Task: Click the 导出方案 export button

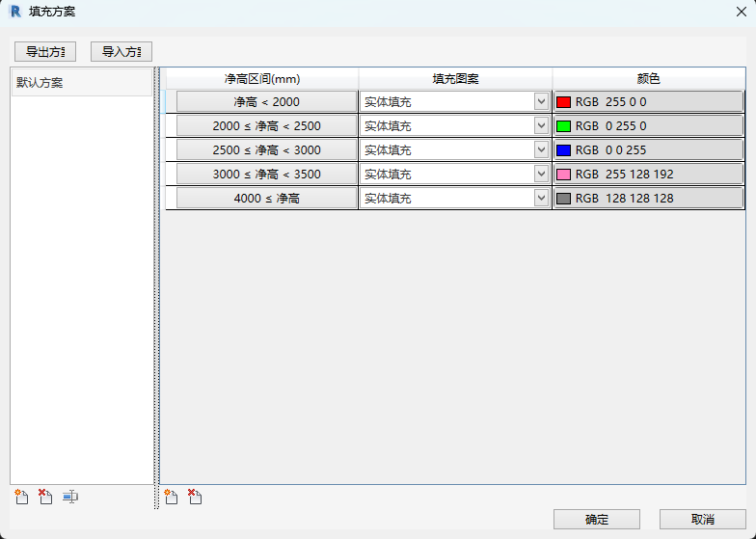Action: [x=45, y=52]
